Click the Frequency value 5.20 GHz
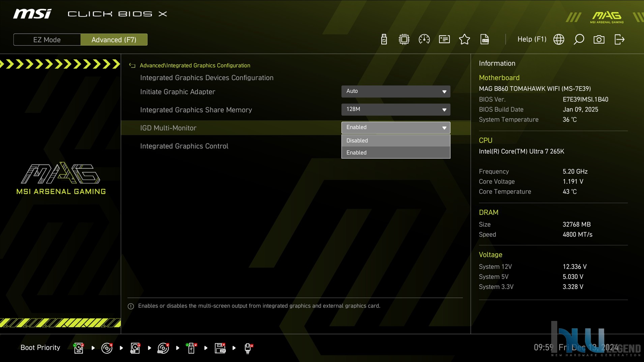 [x=575, y=172]
